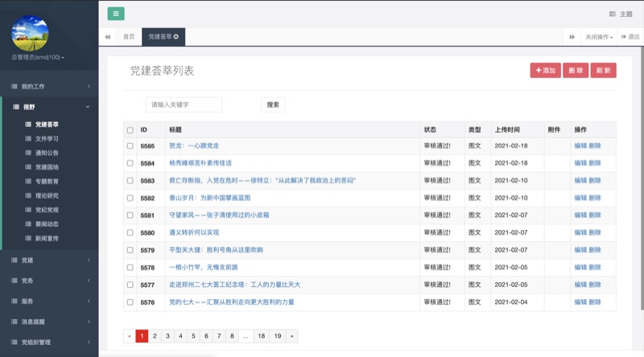Click the icon beside 党建园地
This screenshot has height=357, width=644.
point(28,167)
